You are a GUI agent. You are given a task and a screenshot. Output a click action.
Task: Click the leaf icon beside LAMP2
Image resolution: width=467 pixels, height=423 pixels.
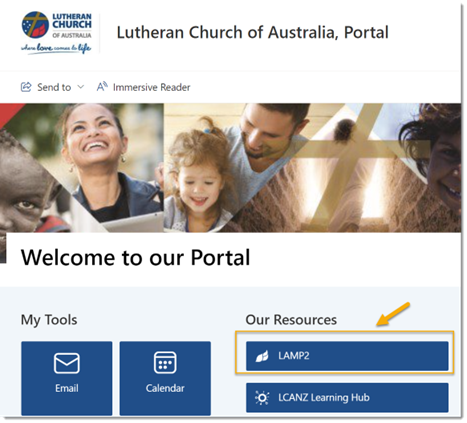pyautogui.click(x=262, y=356)
